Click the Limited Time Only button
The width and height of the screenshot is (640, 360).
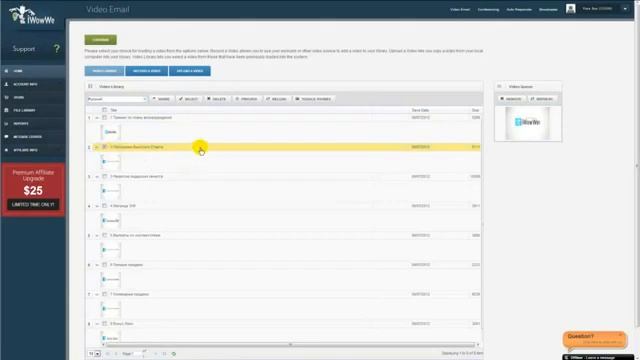click(33, 204)
